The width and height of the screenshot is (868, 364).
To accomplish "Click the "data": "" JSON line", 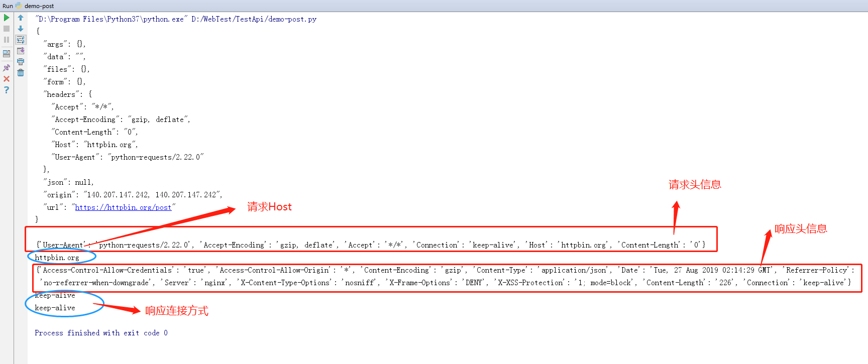I will (x=64, y=57).
